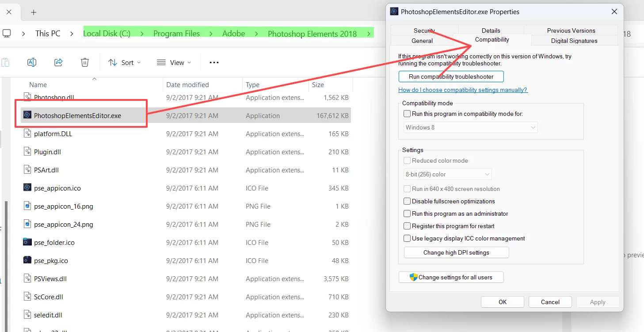
Task: Switch to the Details tab
Action: click(x=491, y=31)
